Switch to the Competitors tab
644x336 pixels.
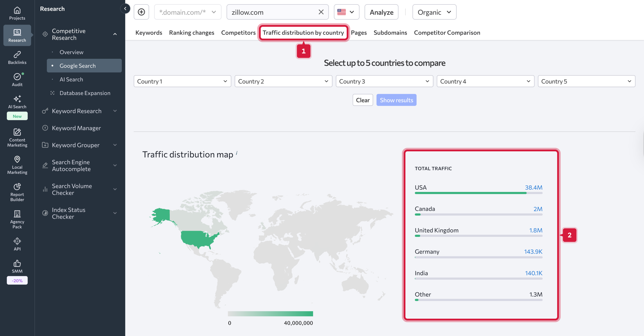coord(238,32)
